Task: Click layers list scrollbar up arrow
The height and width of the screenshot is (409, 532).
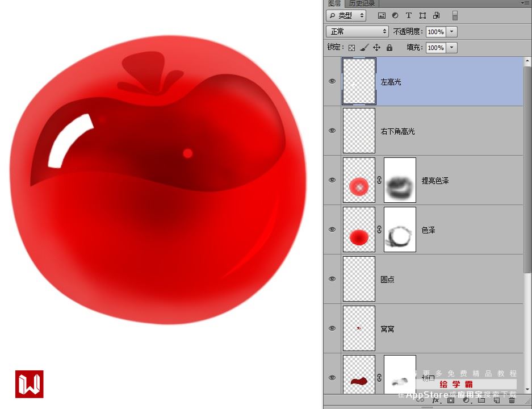Action: (x=527, y=61)
